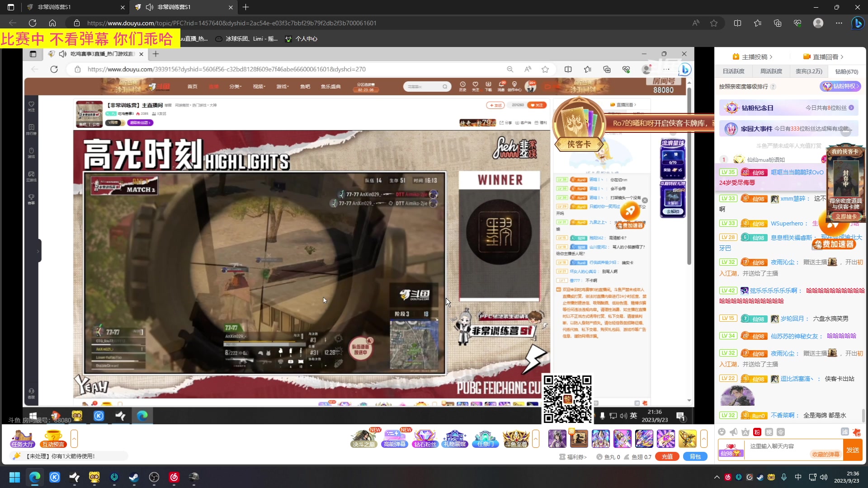Open OBS Studio from the taskbar

pos(154,477)
